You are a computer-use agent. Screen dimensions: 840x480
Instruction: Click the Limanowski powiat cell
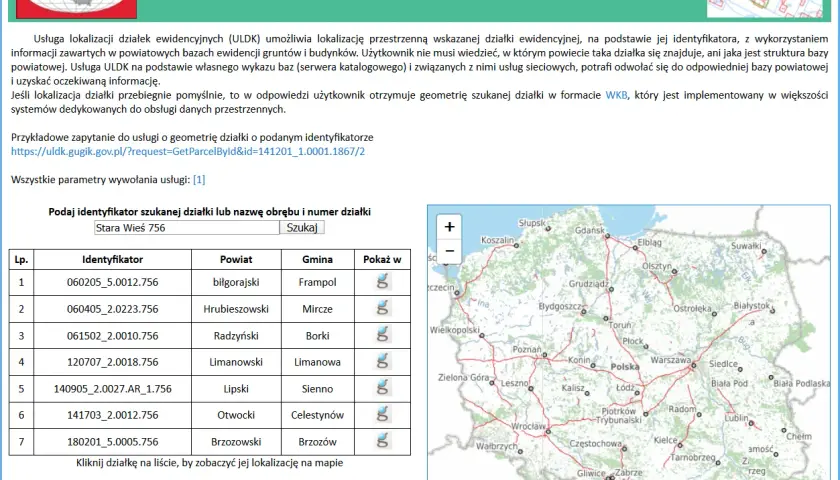click(x=236, y=362)
